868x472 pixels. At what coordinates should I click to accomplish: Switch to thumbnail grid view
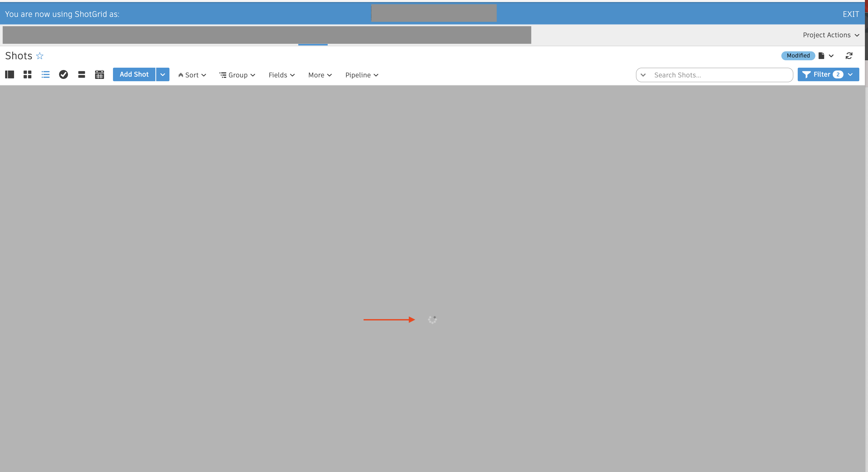pos(27,74)
